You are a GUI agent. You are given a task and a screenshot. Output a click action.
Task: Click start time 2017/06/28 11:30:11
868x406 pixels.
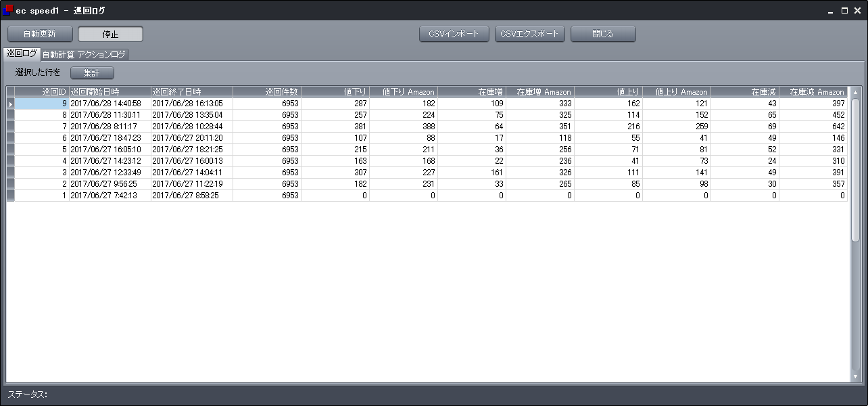(110, 115)
